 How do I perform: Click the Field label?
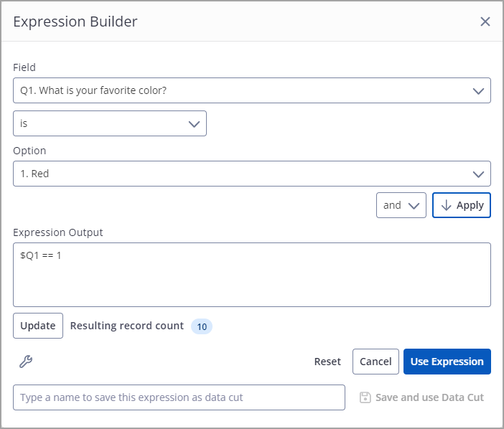pos(24,67)
